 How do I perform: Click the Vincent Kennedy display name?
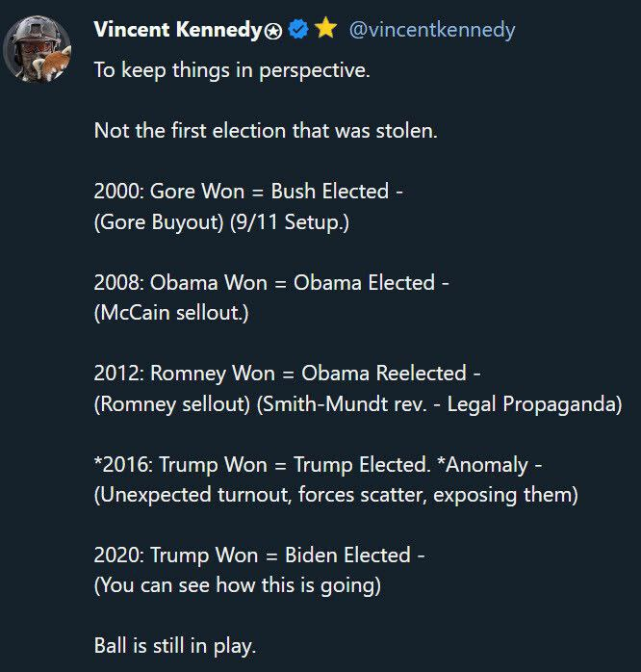click(178, 30)
